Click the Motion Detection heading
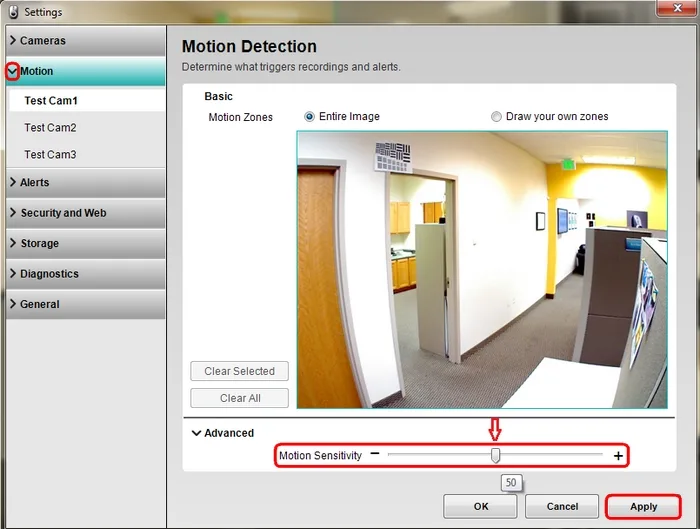700x529 pixels. click(x=249, y=46)
